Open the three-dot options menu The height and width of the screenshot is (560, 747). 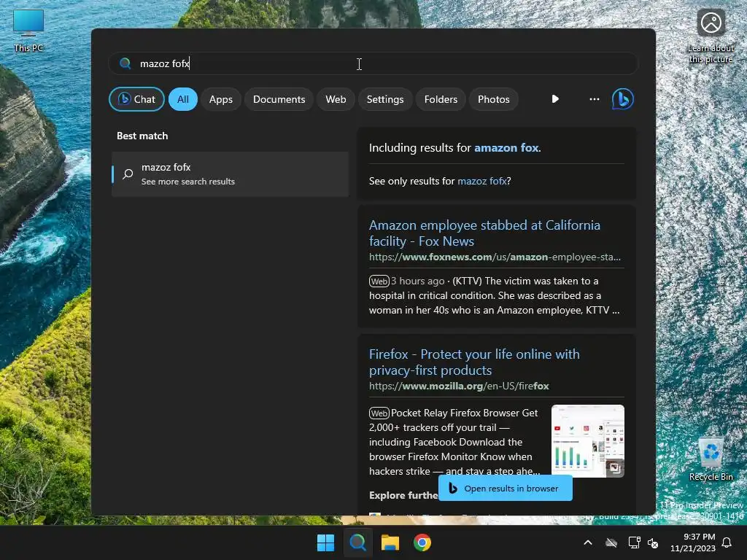pyautogui.click(x=594, y=99)
